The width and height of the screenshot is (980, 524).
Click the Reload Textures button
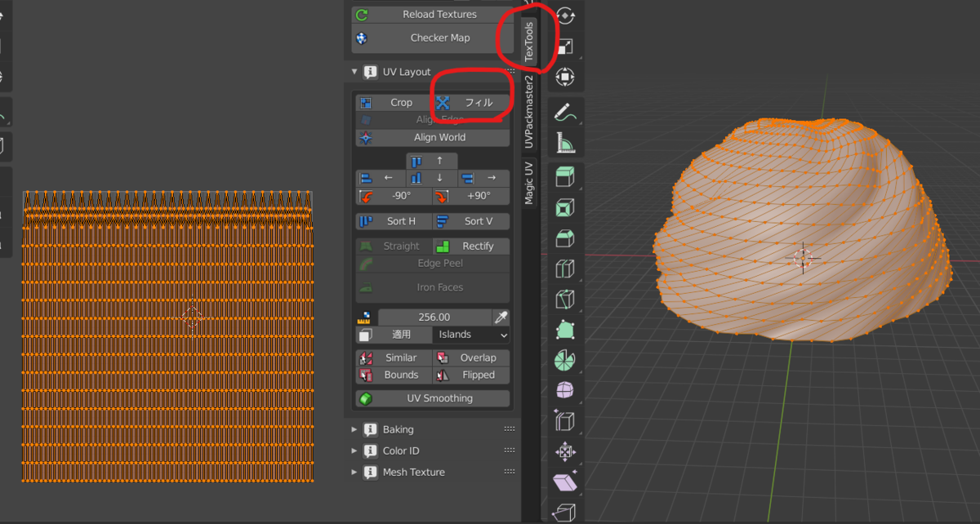(432, 15)
